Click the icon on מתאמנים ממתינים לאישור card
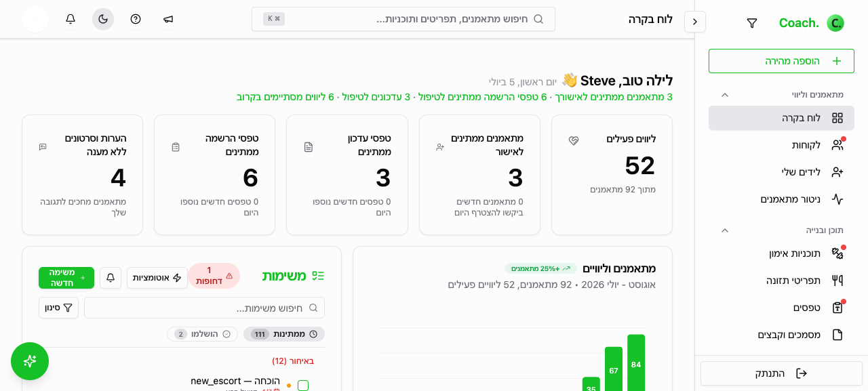The image size is (868, 391). click(x=440, y=147)
